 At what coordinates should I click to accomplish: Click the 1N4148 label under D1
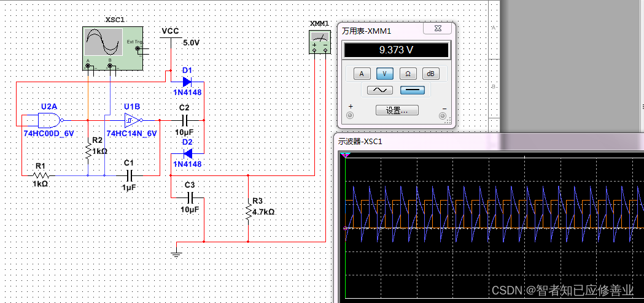pyautogui.click(x=187, y=93)
